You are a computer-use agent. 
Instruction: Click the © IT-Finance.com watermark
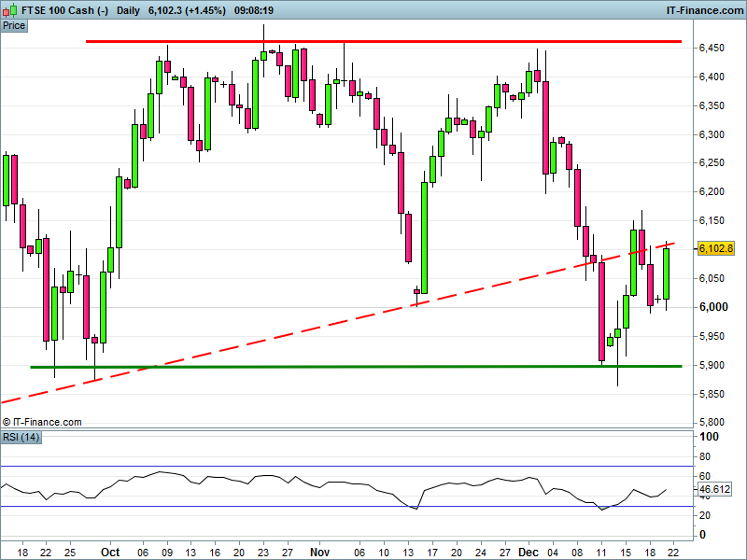click(42, 423)
